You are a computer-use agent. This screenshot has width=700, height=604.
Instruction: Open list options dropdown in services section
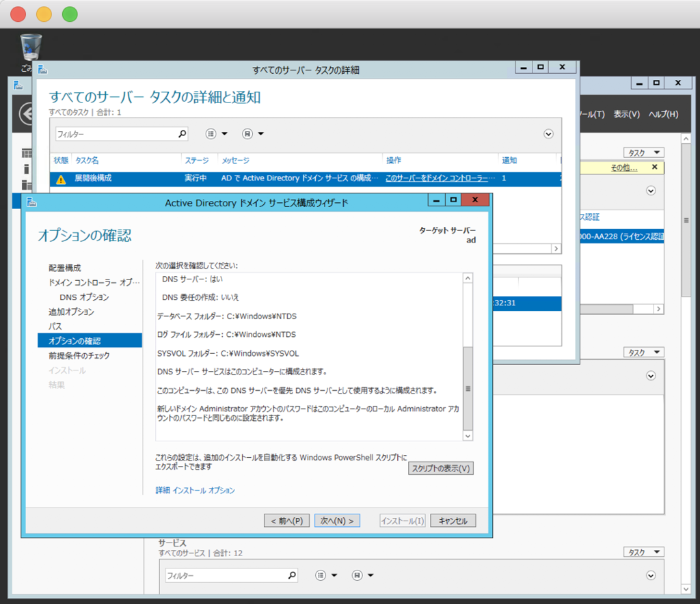[x=326, y=575]
